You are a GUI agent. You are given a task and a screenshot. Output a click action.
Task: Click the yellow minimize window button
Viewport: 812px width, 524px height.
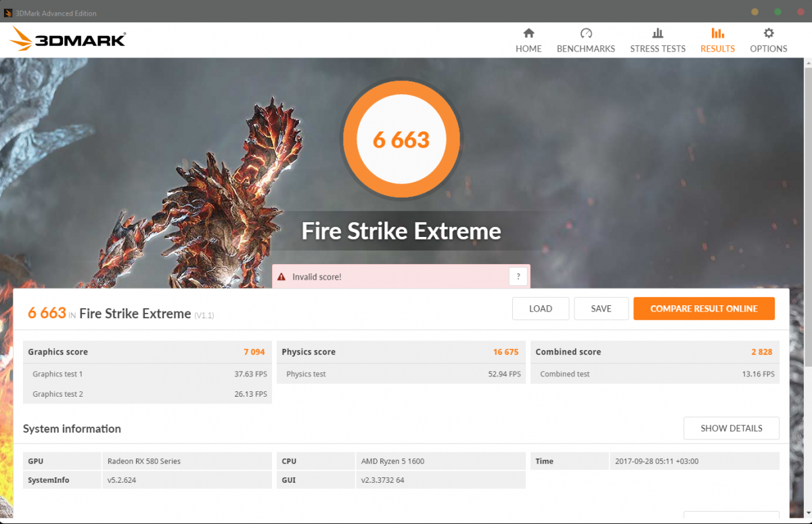pyautogui.click(x=755, y=12)
